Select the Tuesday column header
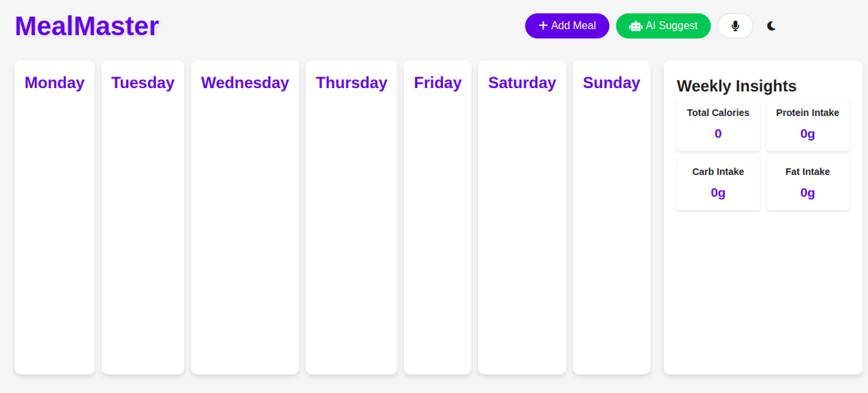The width and height of the screenshot is (868, 393). pyautogui.click(x=143, y=83)
